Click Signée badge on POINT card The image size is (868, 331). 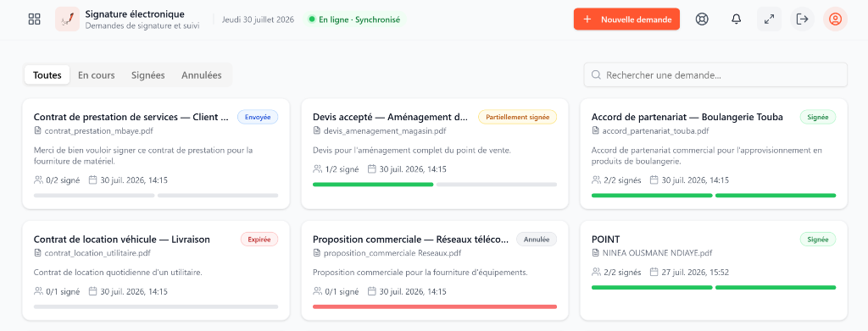(x=818, y=240)
